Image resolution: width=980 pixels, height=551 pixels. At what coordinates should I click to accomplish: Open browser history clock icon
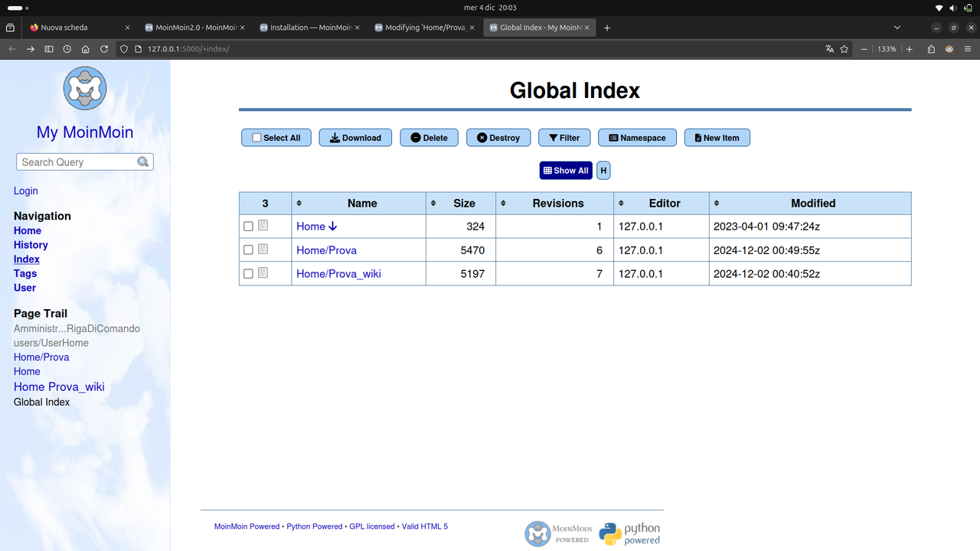67,49
